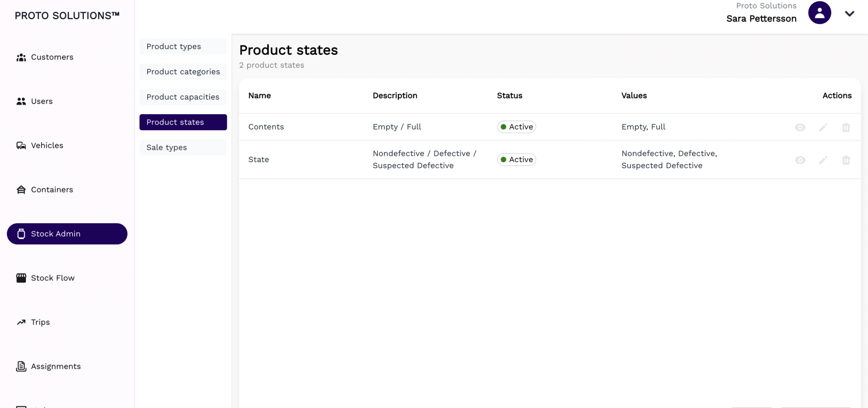This screenshot has height=408, width=868.
Task: Edit the Contents row with pencil
Action: [823, 127]
